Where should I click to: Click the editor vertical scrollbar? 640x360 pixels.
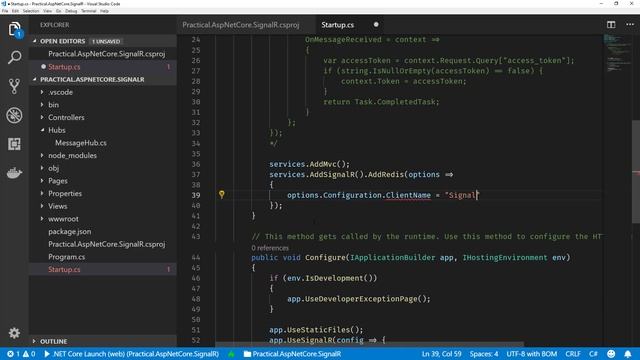coord(636,171)
